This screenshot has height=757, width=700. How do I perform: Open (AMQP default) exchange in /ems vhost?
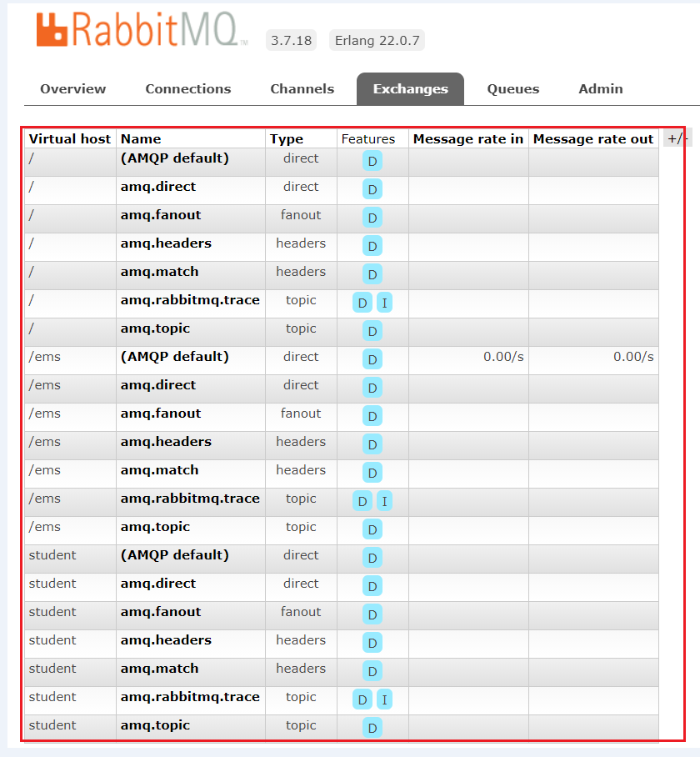(175, 357)
